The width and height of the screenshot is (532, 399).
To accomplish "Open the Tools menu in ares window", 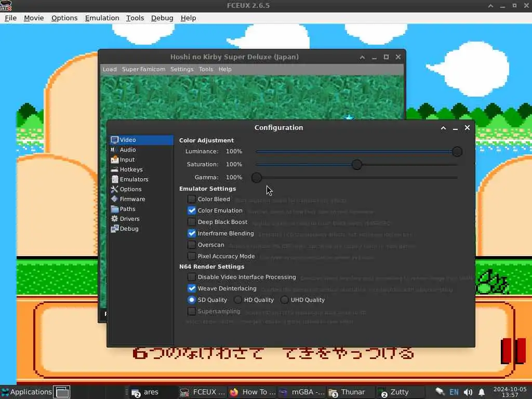I will pos(206,69).
